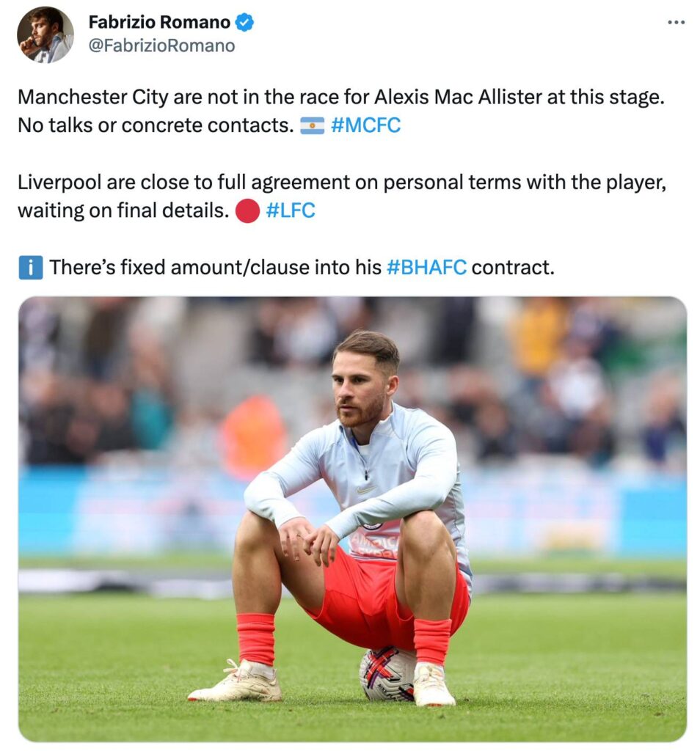700x751 pixels.
Task: Click the "waiting on final details" text
Action: pyautogui.click(x=123, y=211)
